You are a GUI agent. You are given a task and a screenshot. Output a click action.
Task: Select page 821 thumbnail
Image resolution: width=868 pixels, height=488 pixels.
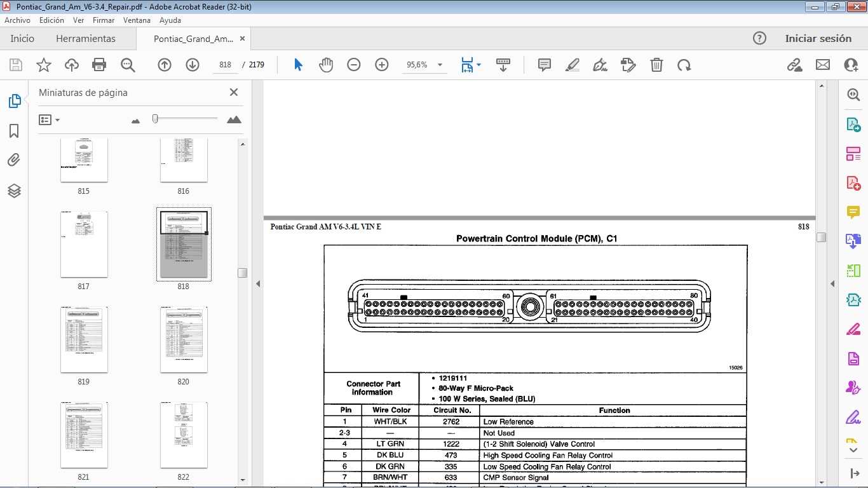click(84, 435)
